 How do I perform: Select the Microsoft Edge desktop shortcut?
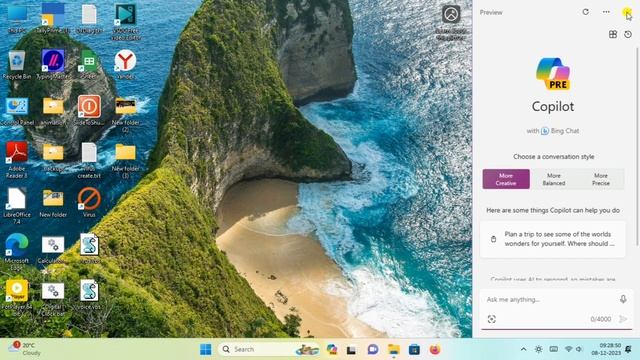(17, 252)
